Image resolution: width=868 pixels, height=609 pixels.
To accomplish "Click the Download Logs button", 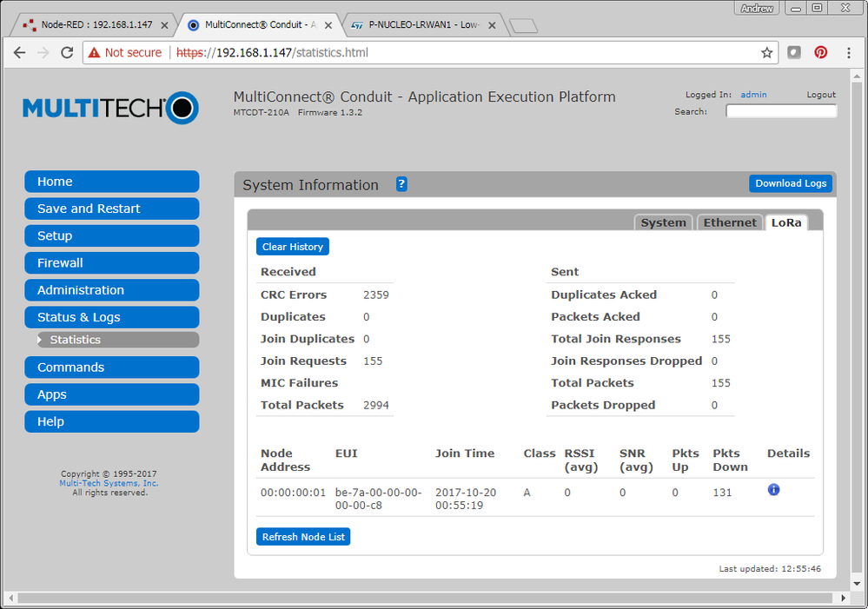I will click(x=791, y=183).
